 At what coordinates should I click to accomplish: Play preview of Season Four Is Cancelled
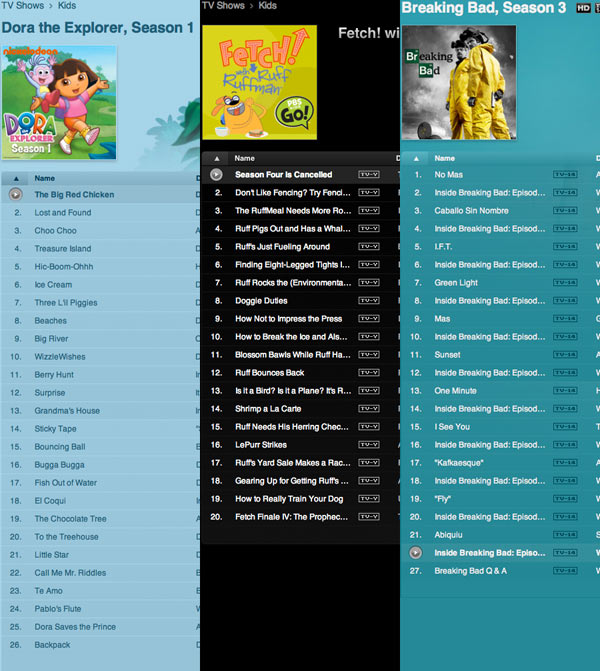[216, 174]
